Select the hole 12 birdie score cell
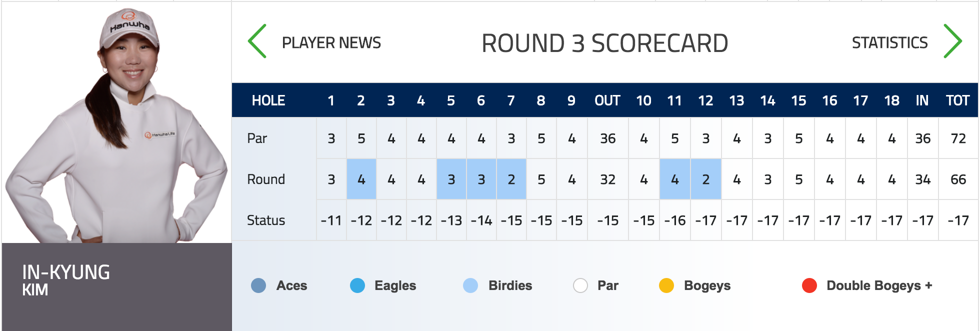The image size is (980, 331). click(x=705, y=179)
